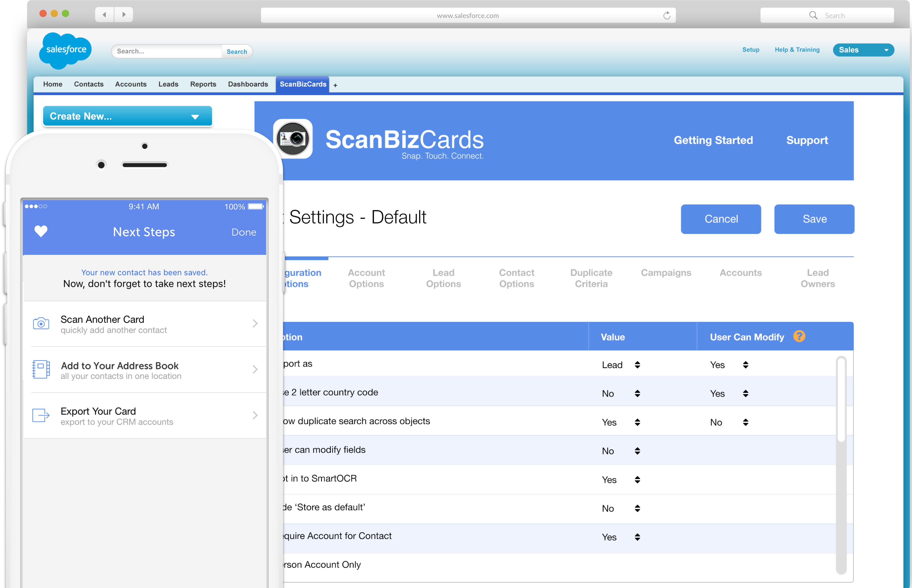Open the Accounts tab in Salesforce nav
The image size is (912, 588).
(131, 84)
